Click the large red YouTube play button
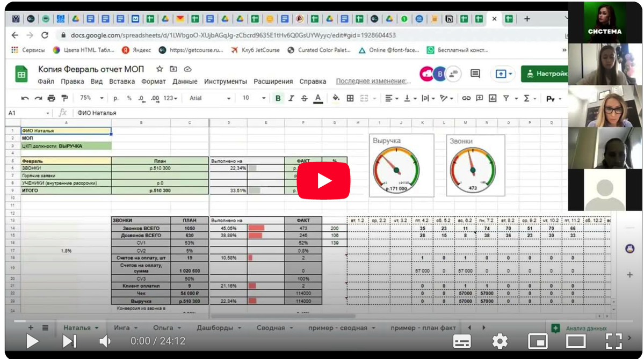The width and height of the screenshot is (644, 359). coord(323,180)
